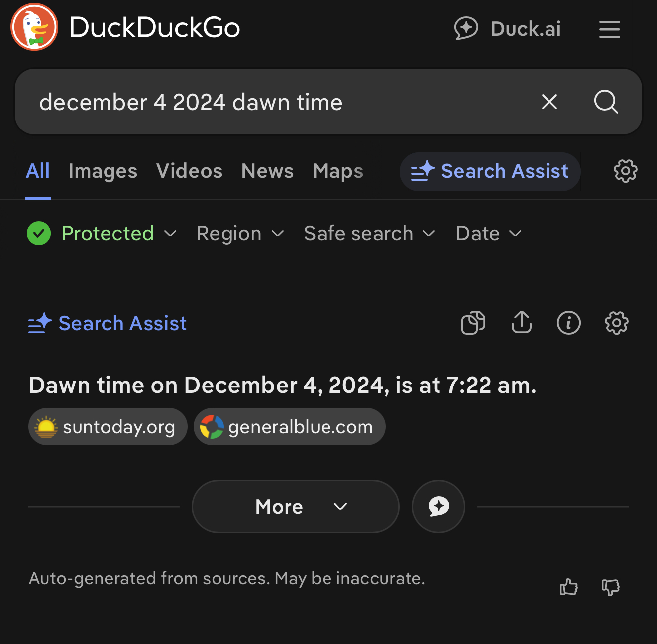
Task: Switch to the Images tab
Action: [x=103, y=171]
